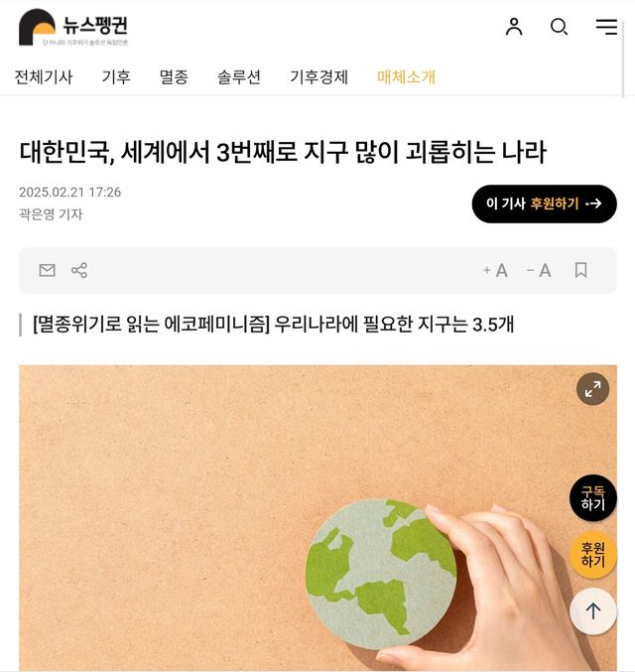
Task: Select the 기후 menu item
Action: (x=116, y=77)
